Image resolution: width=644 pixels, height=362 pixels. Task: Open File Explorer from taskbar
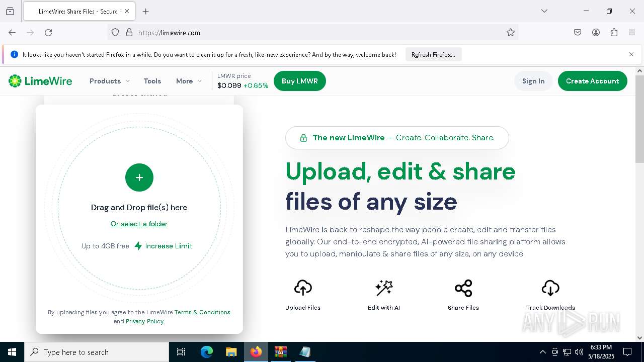tap(231, 352)
